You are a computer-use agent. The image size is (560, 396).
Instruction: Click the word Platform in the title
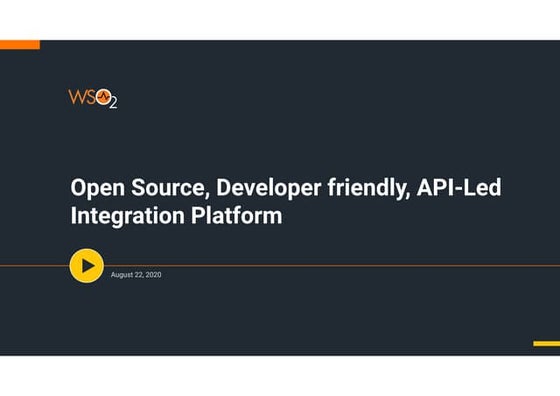point(236,215)
